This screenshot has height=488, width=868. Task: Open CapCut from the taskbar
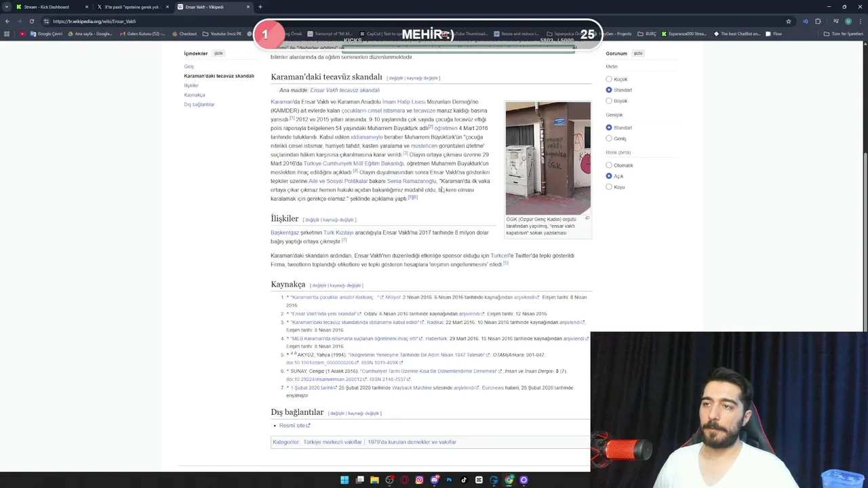tap(479, 480)
